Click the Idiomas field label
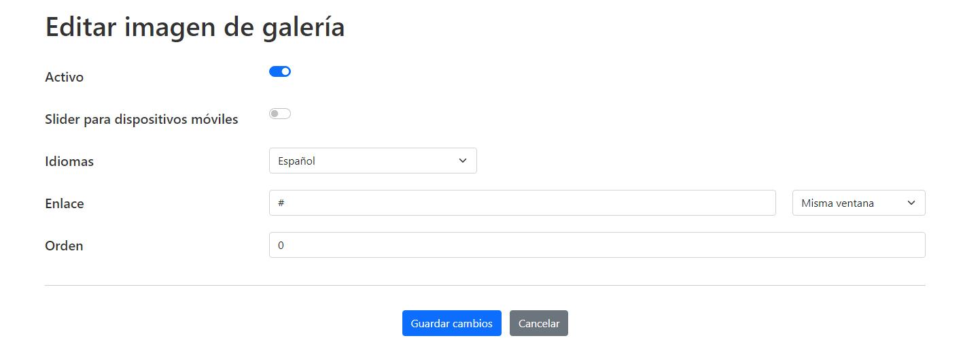 pyautogui.click(x=69, y=161)
